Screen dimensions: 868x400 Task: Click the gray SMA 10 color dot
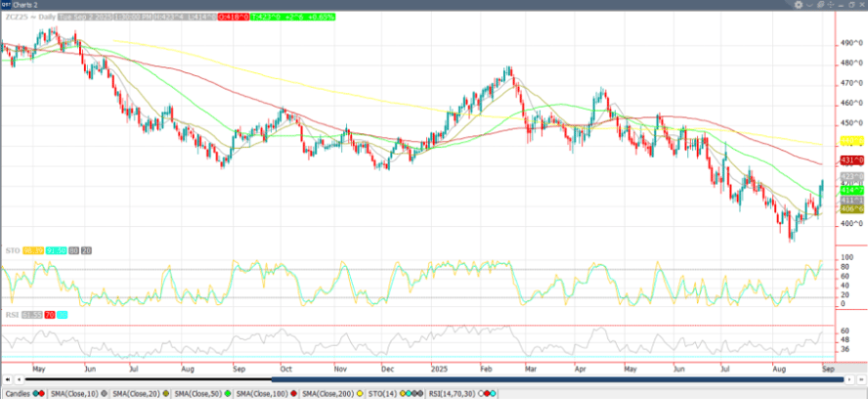point(104,393)
